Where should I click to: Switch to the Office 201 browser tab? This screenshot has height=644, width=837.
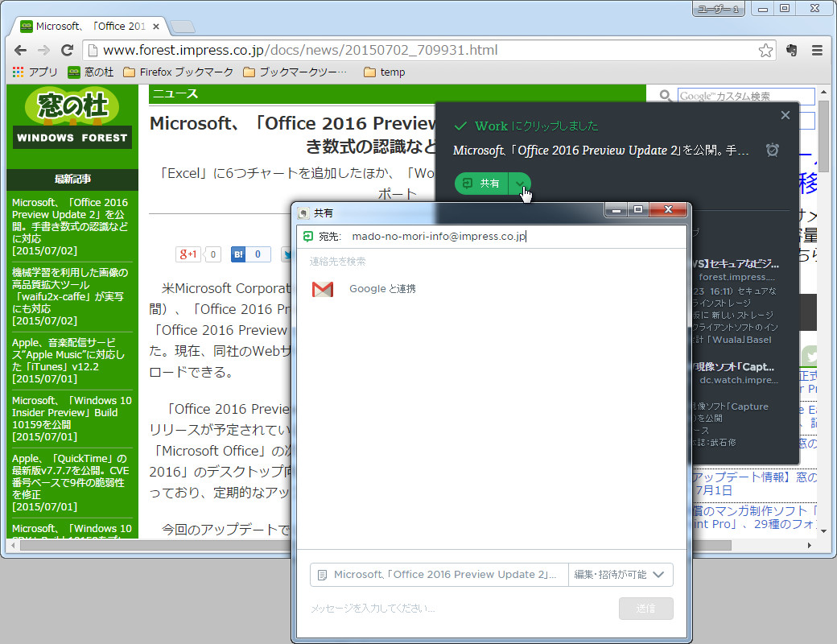point(121,26)
